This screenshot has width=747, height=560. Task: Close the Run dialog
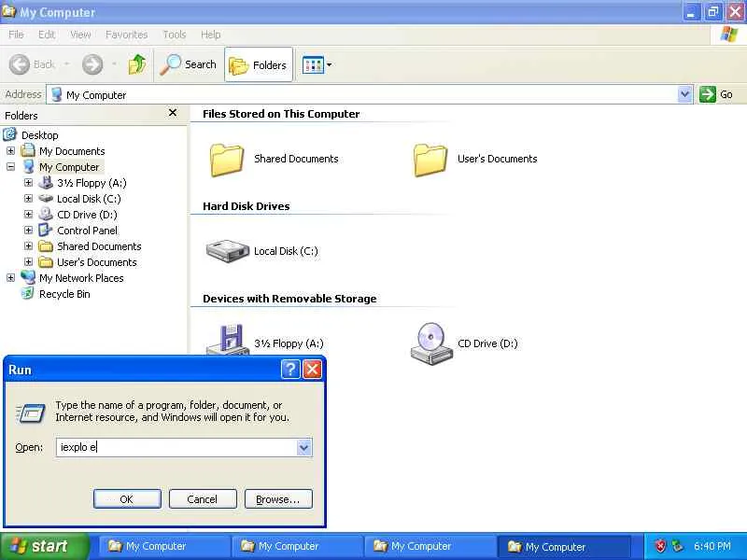[313, 369]
